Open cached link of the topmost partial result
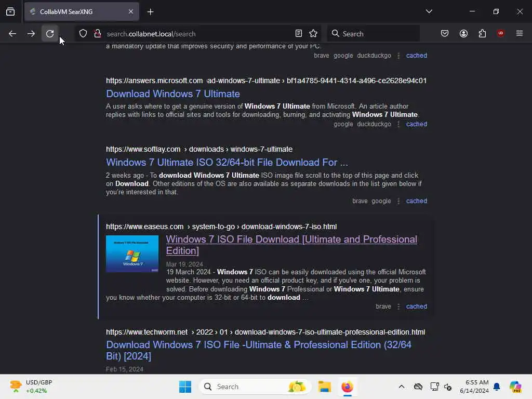 point(417,55)
